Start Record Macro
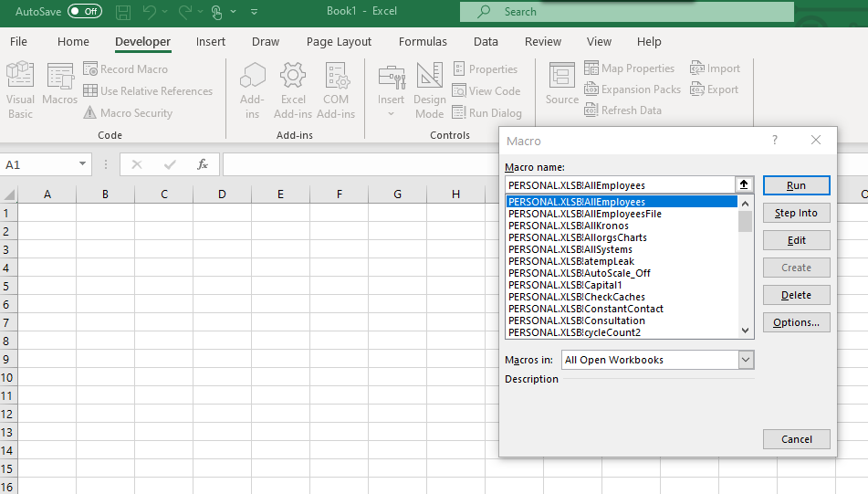 coord(126,68)
